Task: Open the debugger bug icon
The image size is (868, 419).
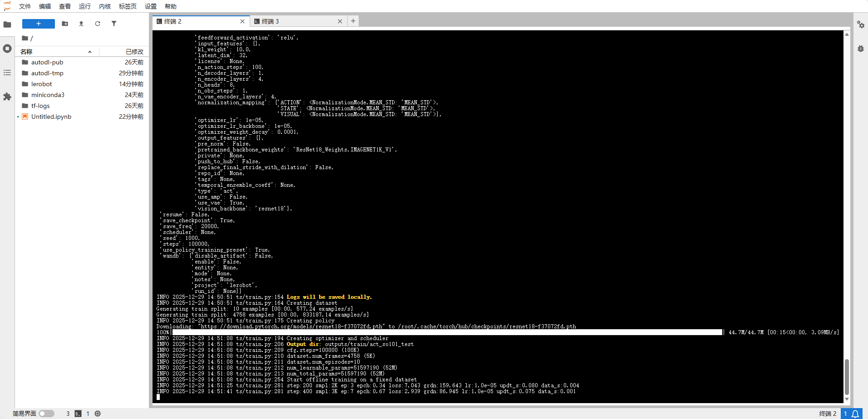Action: click(x=861, y=49)
